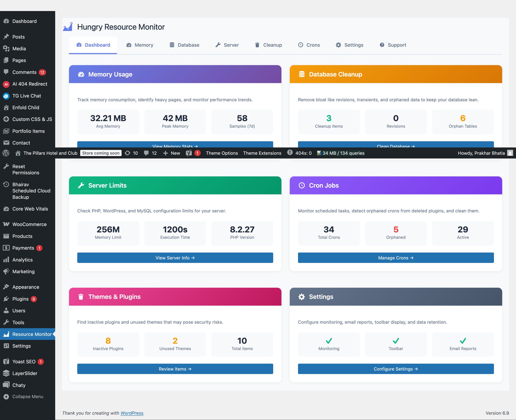The width and height of the screenshot is (516, 420).
Task: Click the user avatar thumbnail in admin bar
Action: tap(510, 153)
